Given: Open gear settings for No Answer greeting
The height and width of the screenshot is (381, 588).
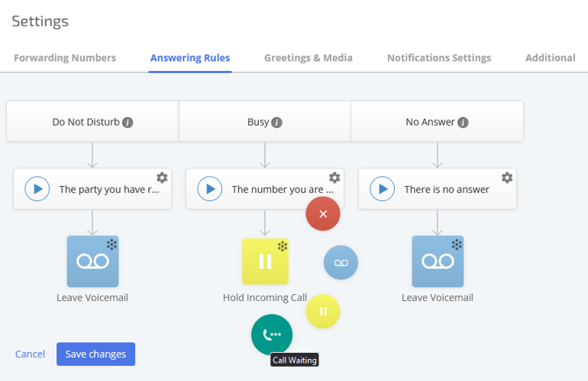Looking at the screenshot, I should (507, 177).
